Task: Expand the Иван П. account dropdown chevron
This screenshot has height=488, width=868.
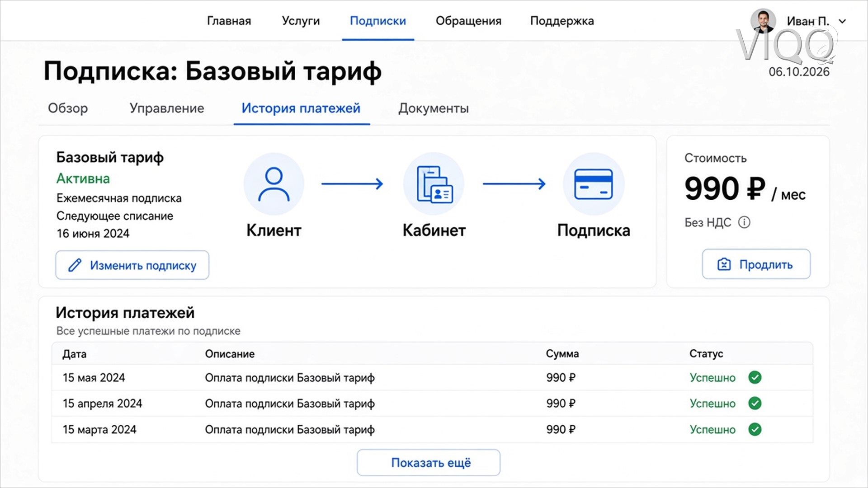Action: (842, 21)
